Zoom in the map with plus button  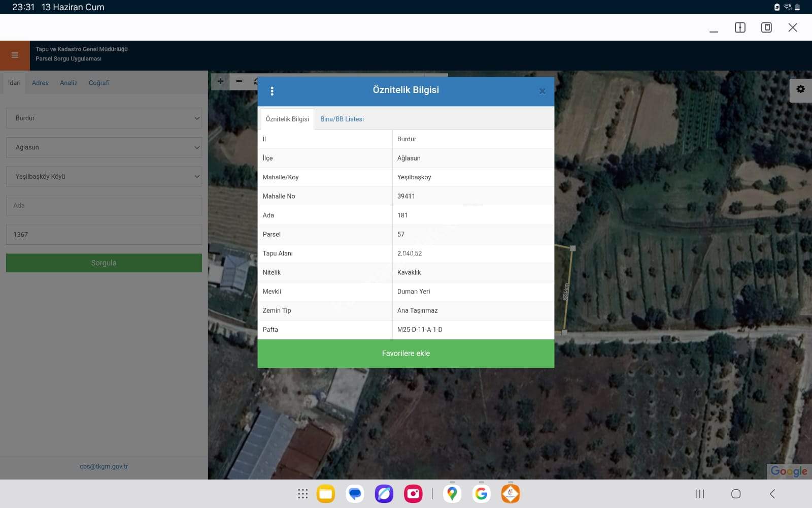click(x=220, y=81)
